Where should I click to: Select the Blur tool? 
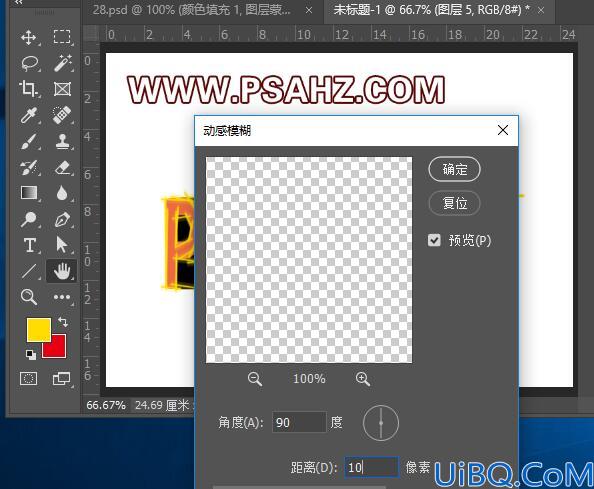click(62, 193)
